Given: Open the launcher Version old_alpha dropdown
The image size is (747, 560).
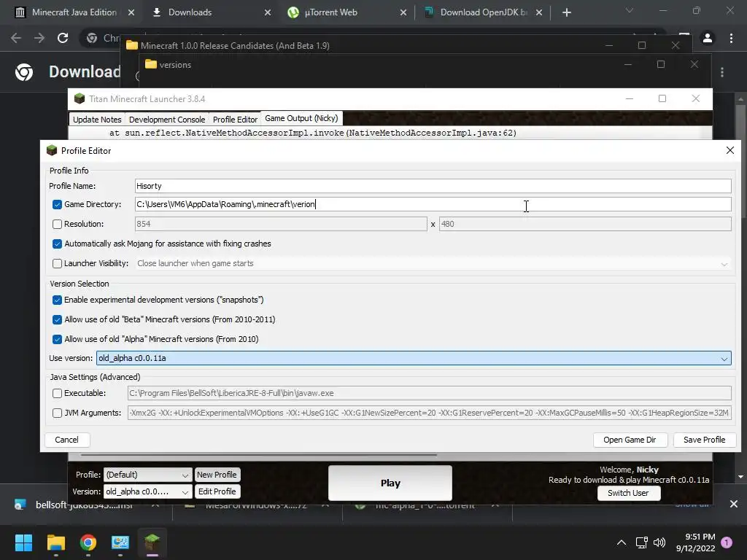Looking at the screenshot, I should 147,491.
